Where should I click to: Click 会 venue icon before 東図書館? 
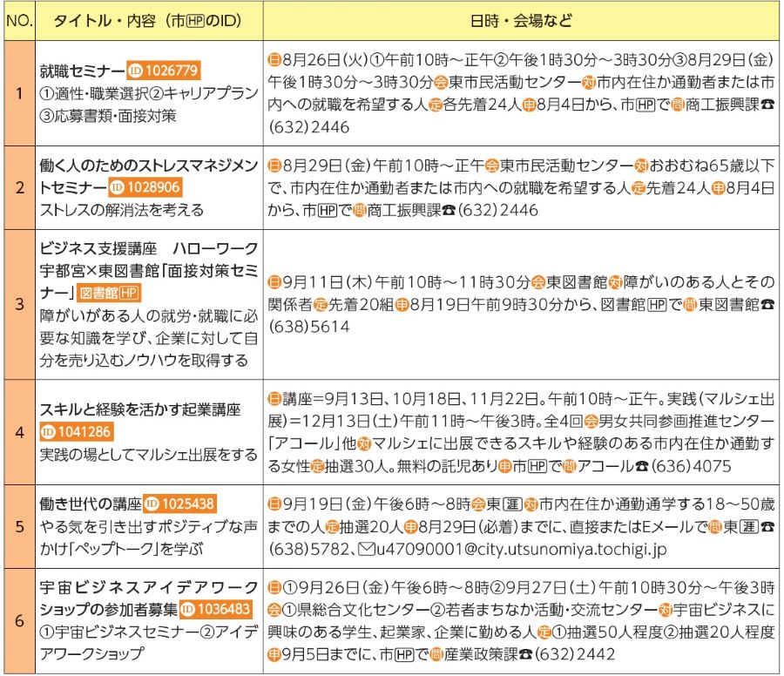click(538, 282)
